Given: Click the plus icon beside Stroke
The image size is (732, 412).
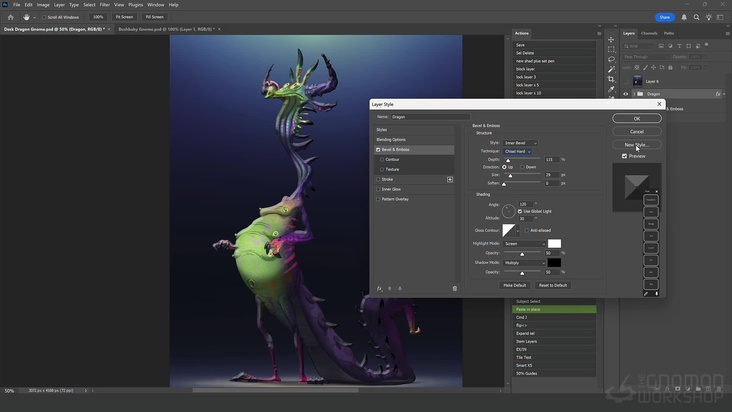Looking at the screenshot, I should (x=450, y=179).
